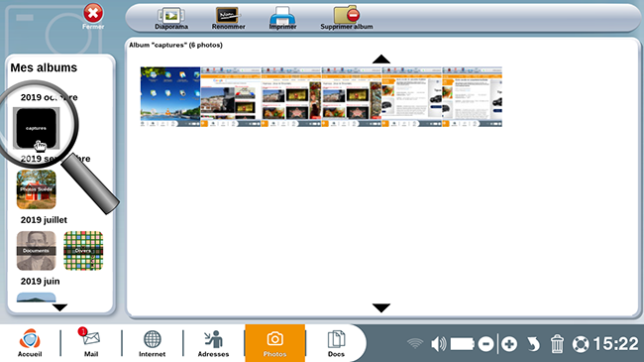Print photos with Imprimer icon
644x362 pixels.
point(282,18)
